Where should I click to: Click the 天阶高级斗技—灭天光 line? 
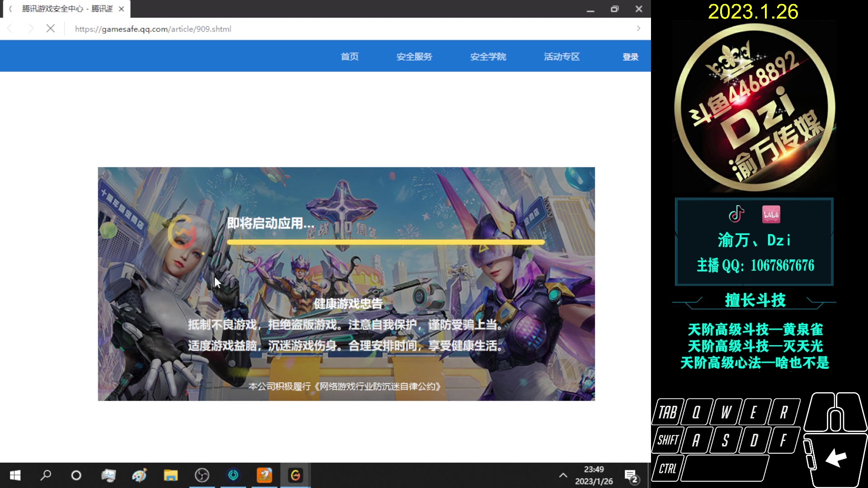[755, 346]
